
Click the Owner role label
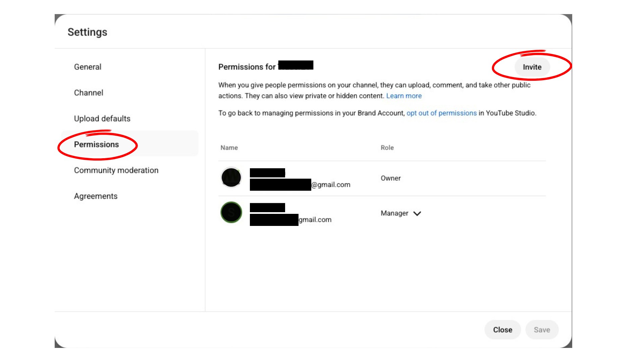[x=391, y=178]
